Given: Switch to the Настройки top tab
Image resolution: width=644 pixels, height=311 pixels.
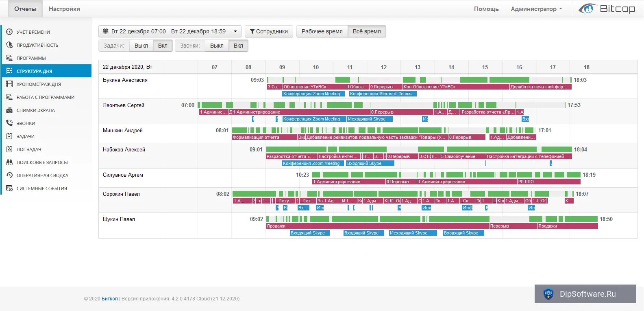Looking at the screenshot, I should click(x=64, y=9).
